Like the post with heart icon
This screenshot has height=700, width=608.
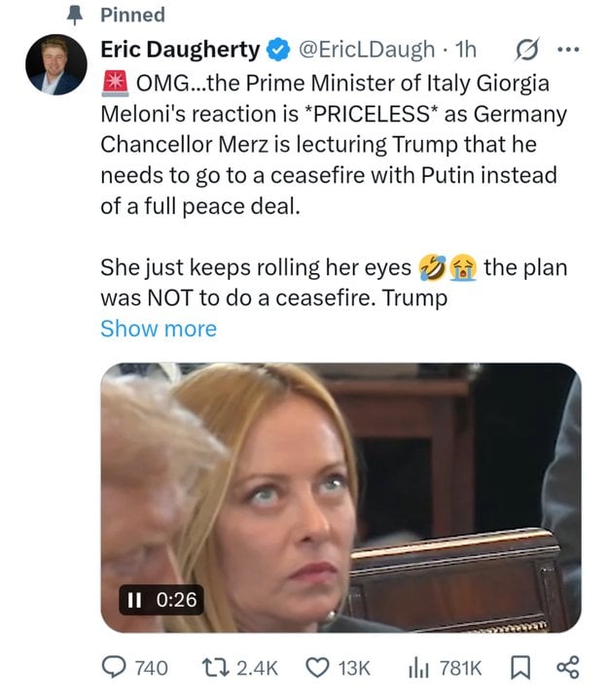tap(317, 668)
